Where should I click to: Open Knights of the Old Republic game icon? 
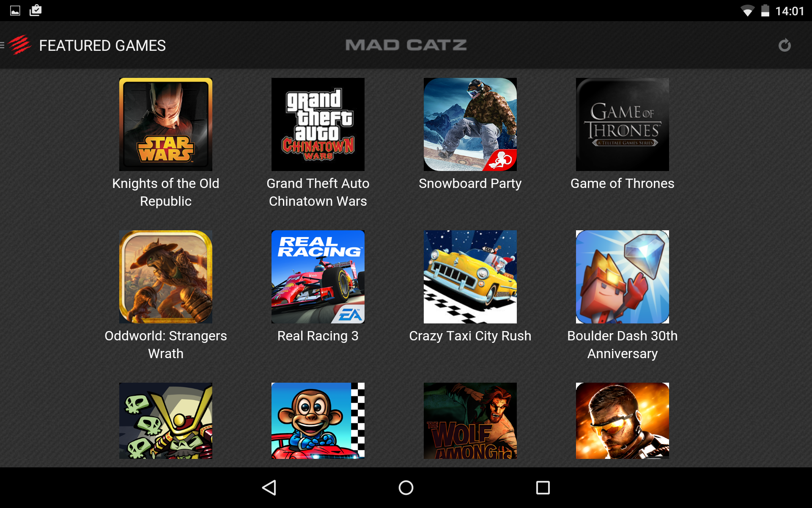click(x=166, y=124)
